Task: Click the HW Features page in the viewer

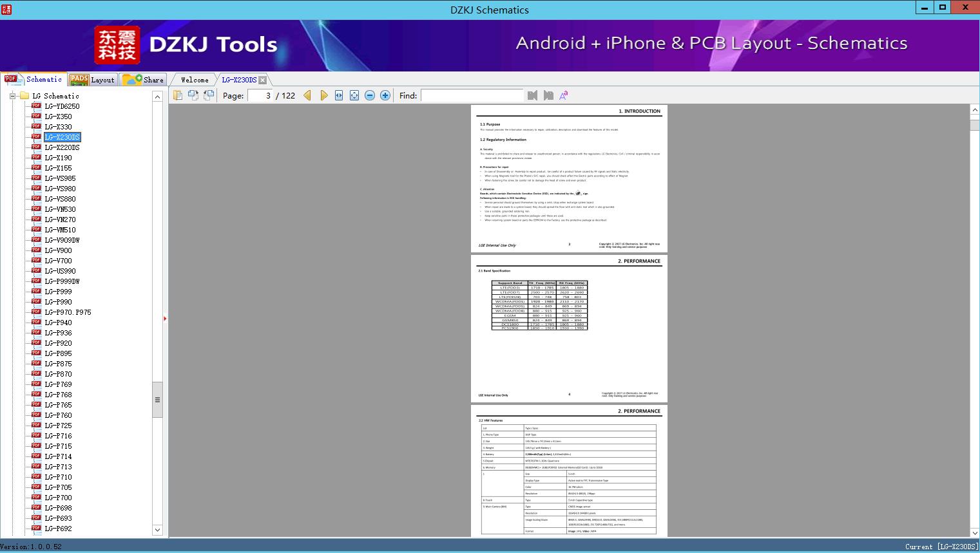Action: (569, 471)
